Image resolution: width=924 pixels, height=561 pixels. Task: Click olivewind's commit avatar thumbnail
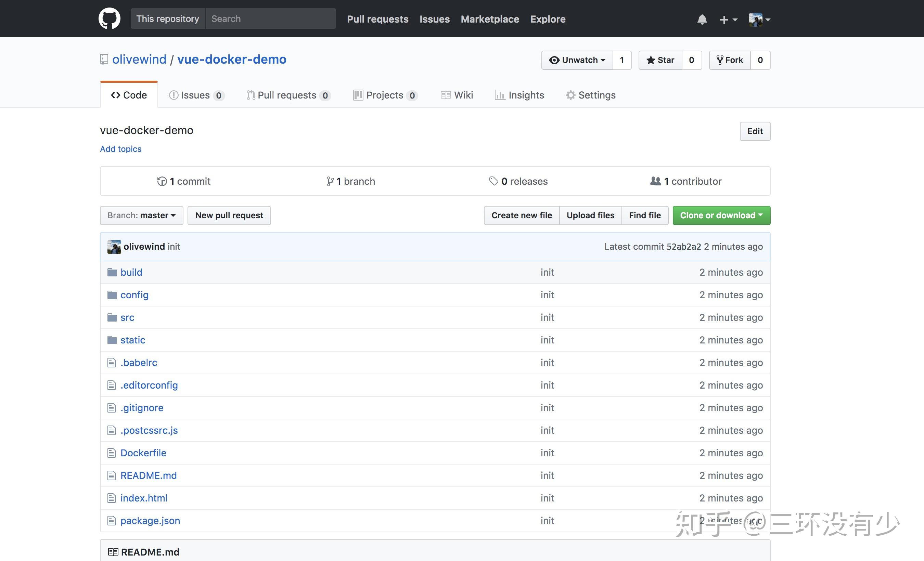pyautogui.click(x=114, y=247)
